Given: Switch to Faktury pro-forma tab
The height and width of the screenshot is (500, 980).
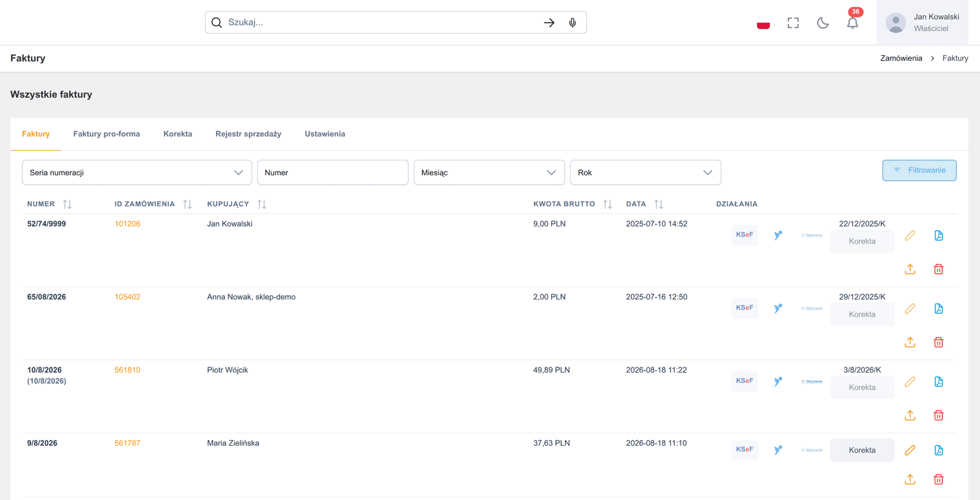Looking at the screenshot, I should (107, 134).
